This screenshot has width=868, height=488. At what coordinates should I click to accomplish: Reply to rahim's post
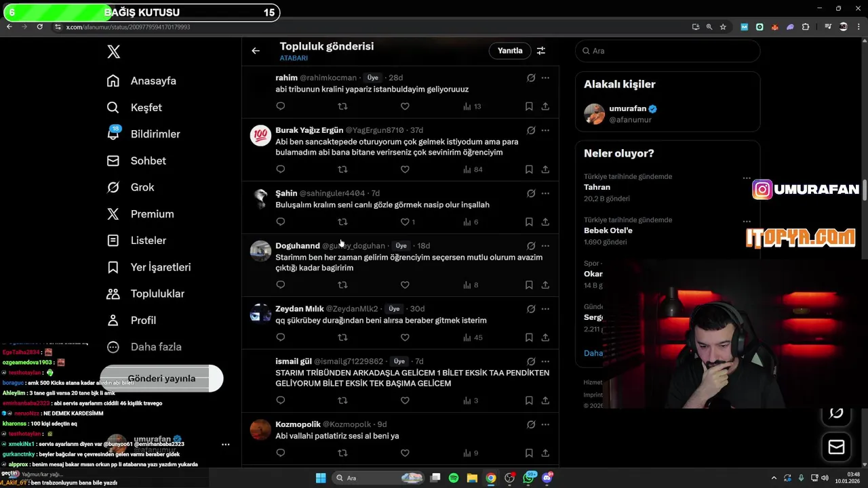point(281,106)
